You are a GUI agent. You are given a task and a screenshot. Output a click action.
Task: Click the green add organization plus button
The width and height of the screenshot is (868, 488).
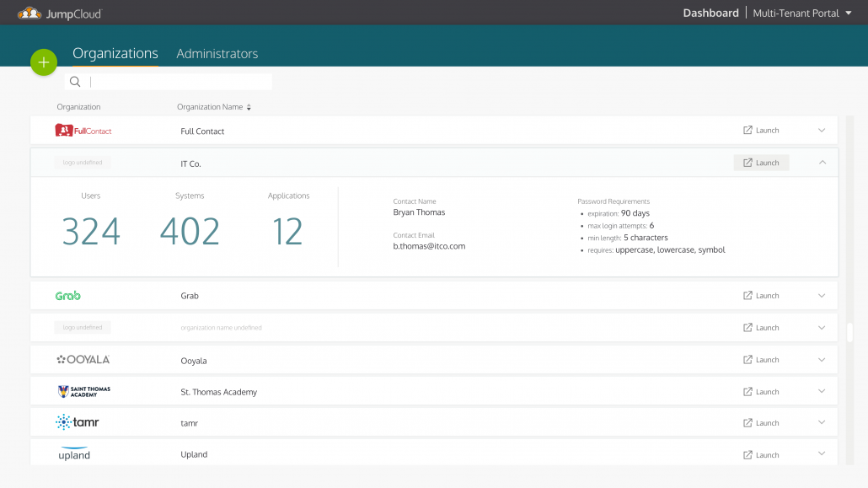[x=44, y=62]
